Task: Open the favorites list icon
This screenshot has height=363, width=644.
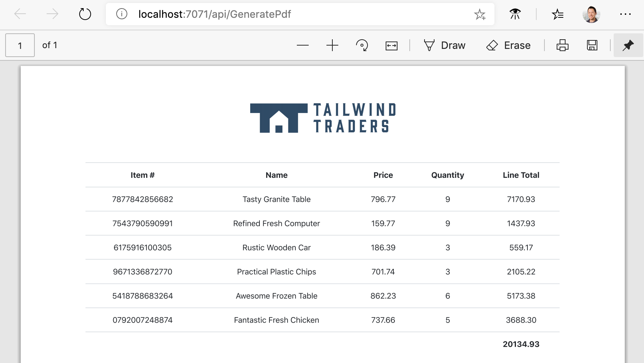Action: click(x=557, y=14)
